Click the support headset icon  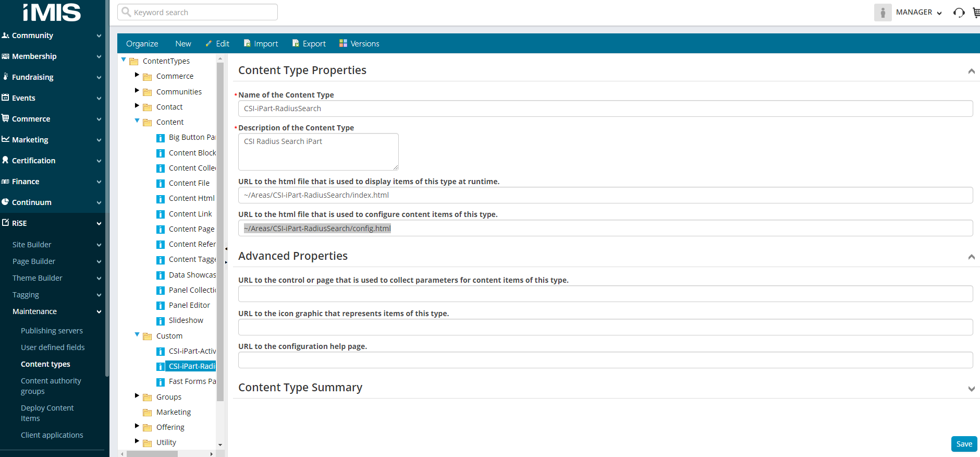point(959,13)
